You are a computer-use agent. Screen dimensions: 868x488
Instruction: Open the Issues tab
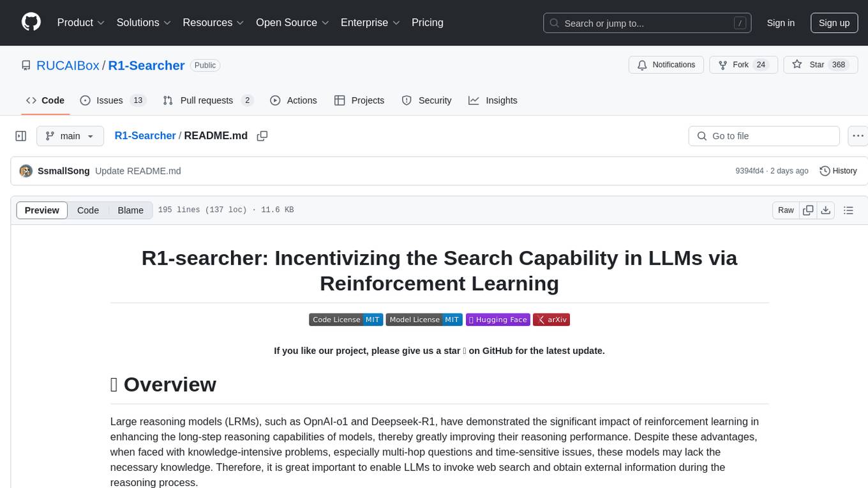(113, 100)
